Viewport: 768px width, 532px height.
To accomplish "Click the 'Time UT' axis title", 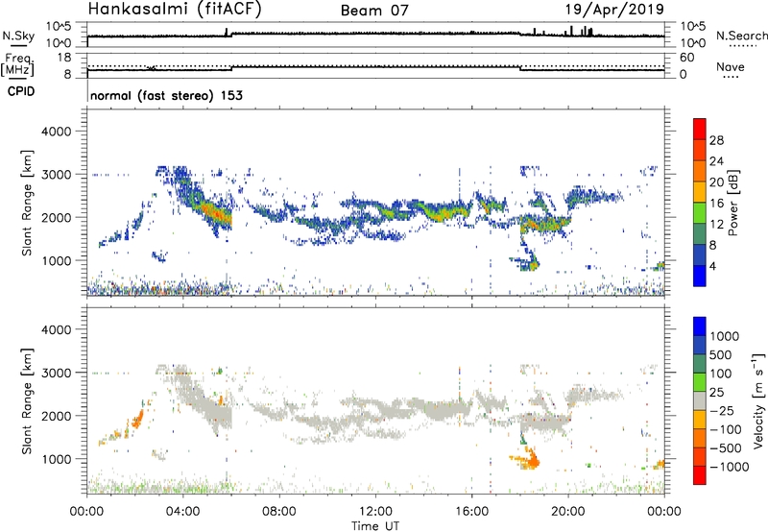I will point(375,526).
